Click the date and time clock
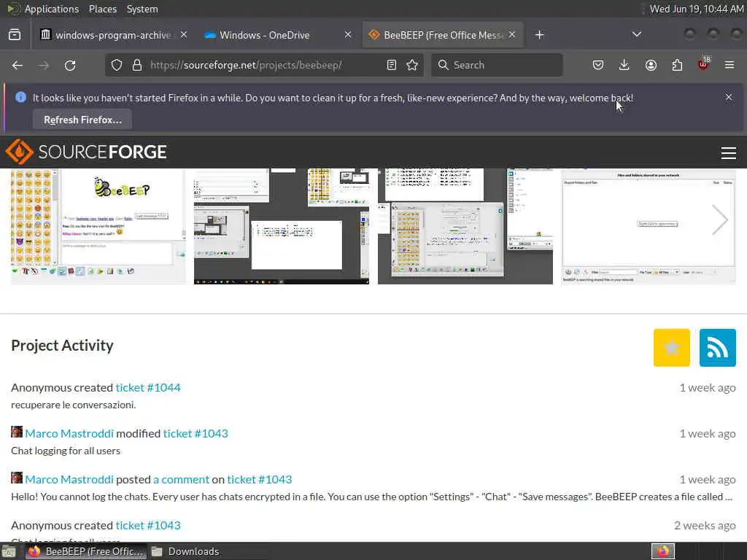The width and height of the screenshot is (747, 560). pyautogui.click(x=697, y=9)
